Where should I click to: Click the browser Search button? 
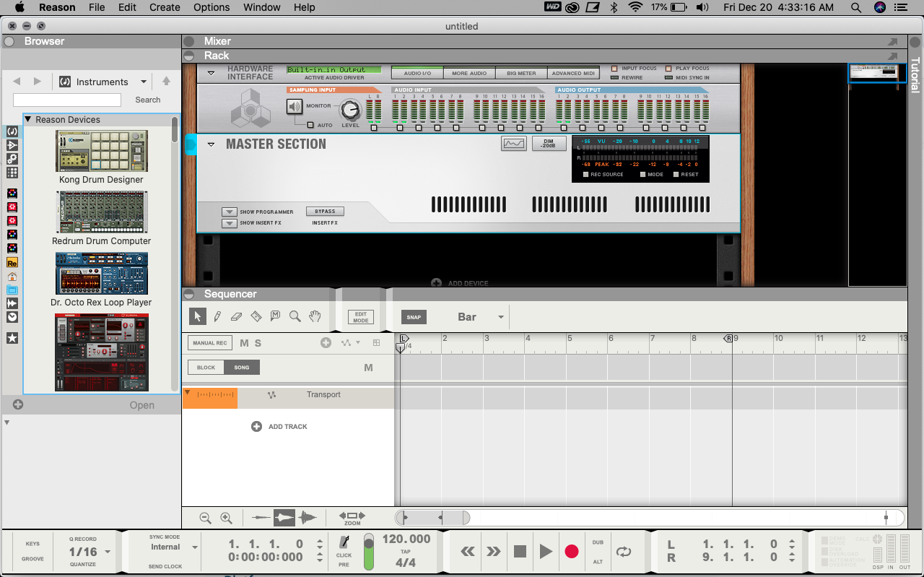point(148,100)
